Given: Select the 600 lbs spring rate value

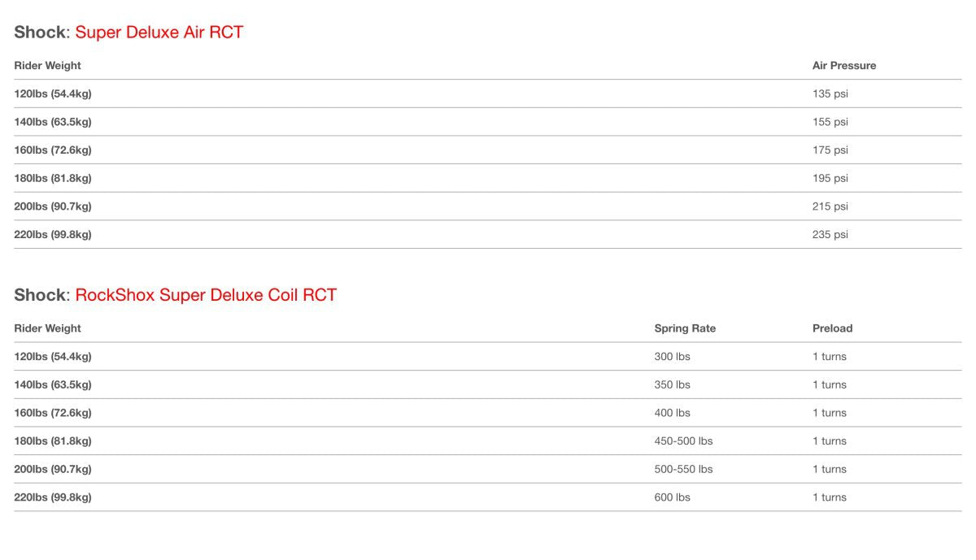Looking at the screenshot, I should pyautogui.click(x=672, y=497).
